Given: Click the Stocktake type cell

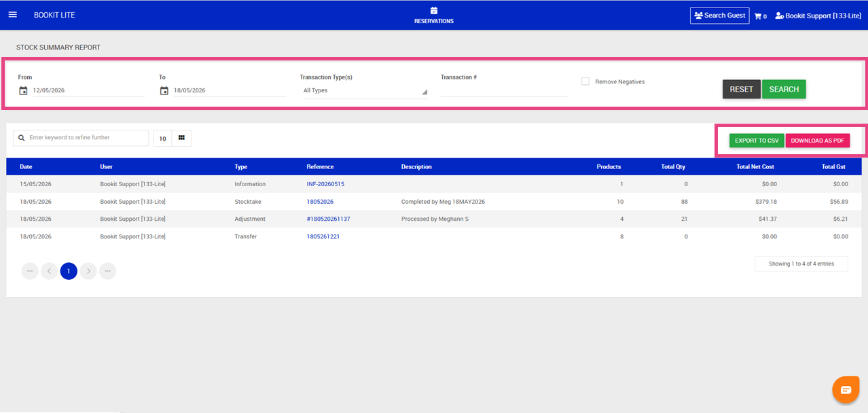Looking at the screenshot, I should click(x=248, y=202).
